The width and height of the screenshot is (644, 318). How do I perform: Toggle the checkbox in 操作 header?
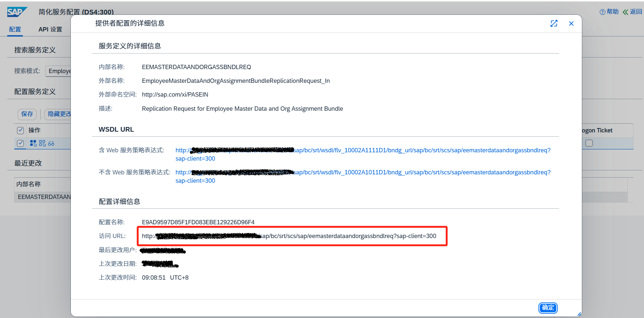[x=21, y=130]
